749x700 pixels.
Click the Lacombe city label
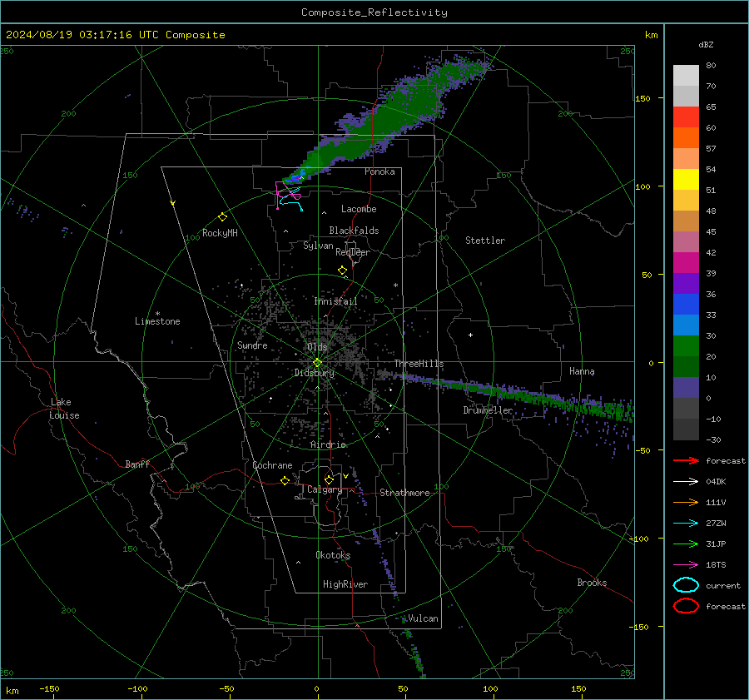click(x=359, y=209)
